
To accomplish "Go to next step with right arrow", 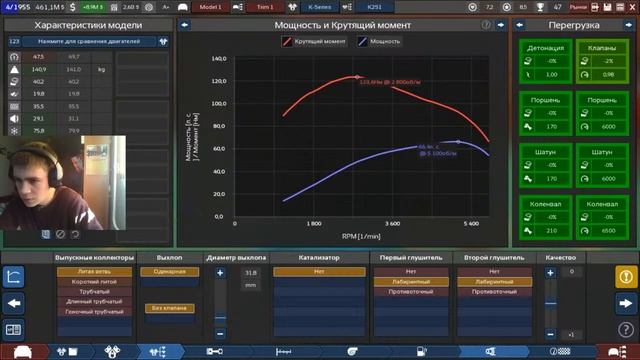I will (626, 303).
